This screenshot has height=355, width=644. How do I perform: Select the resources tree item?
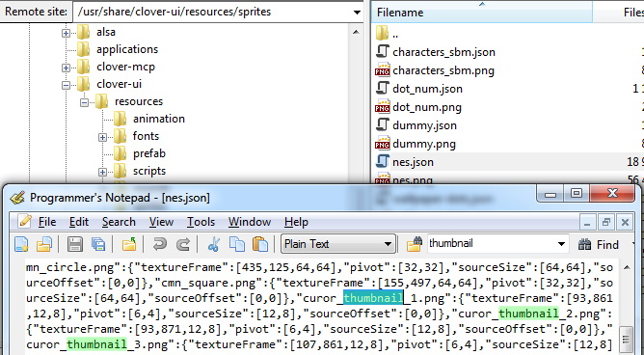click(139, 101)
